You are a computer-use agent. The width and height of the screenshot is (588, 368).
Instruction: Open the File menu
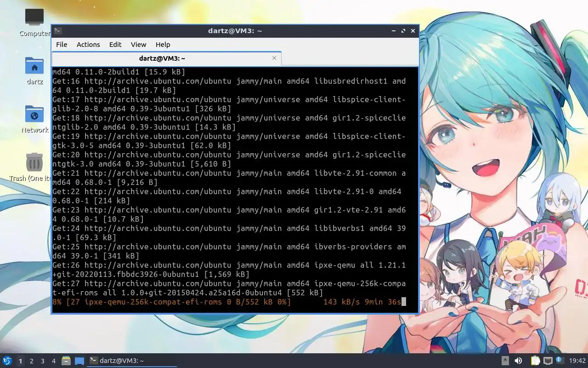pyautogui.click(x=62, y=45)
